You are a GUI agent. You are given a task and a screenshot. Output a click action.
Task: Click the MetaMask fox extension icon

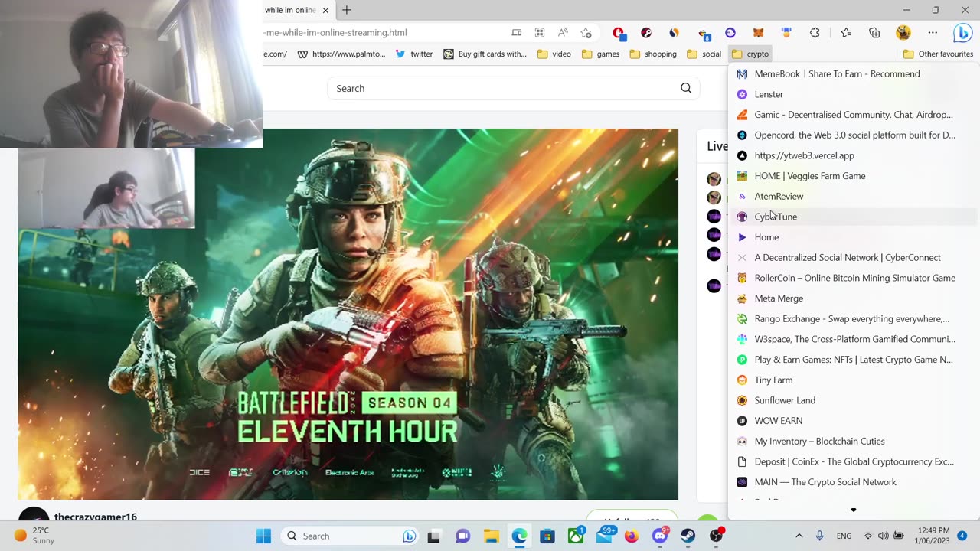[x=758, y=33]
